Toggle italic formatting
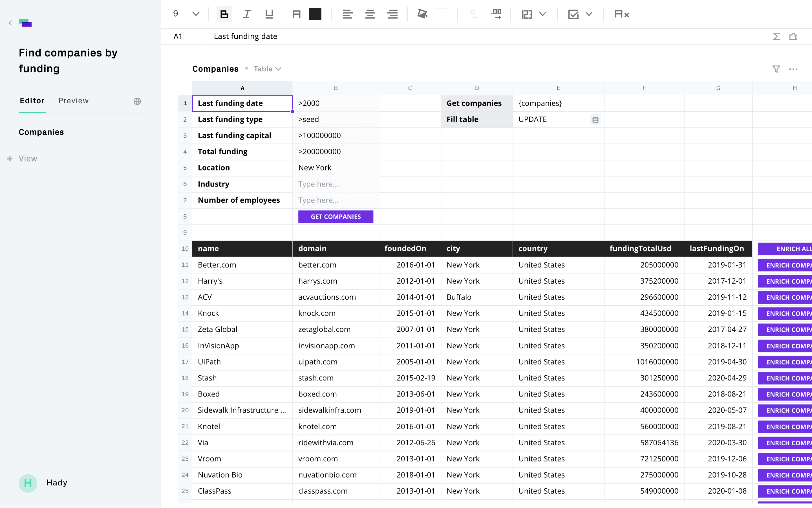 tap(247, 14)
